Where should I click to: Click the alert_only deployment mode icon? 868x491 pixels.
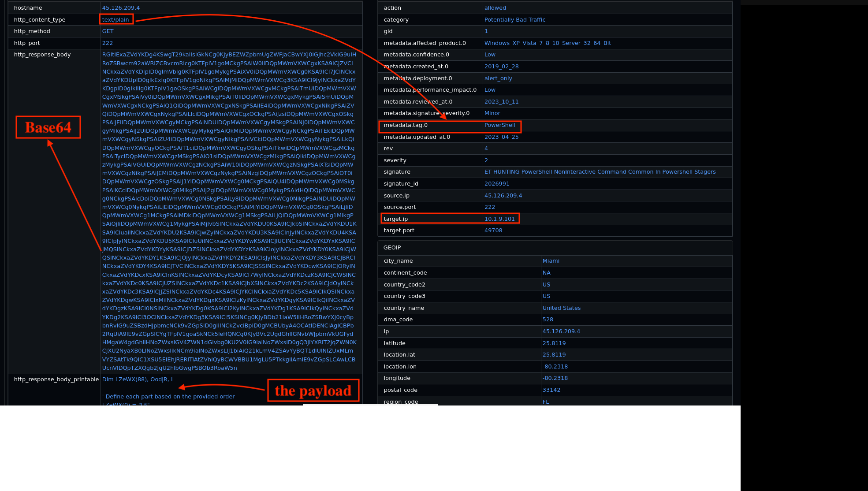[499, 78]
